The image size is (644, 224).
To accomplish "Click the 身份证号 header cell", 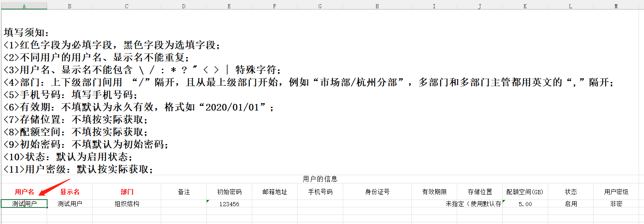I will 377,192.
